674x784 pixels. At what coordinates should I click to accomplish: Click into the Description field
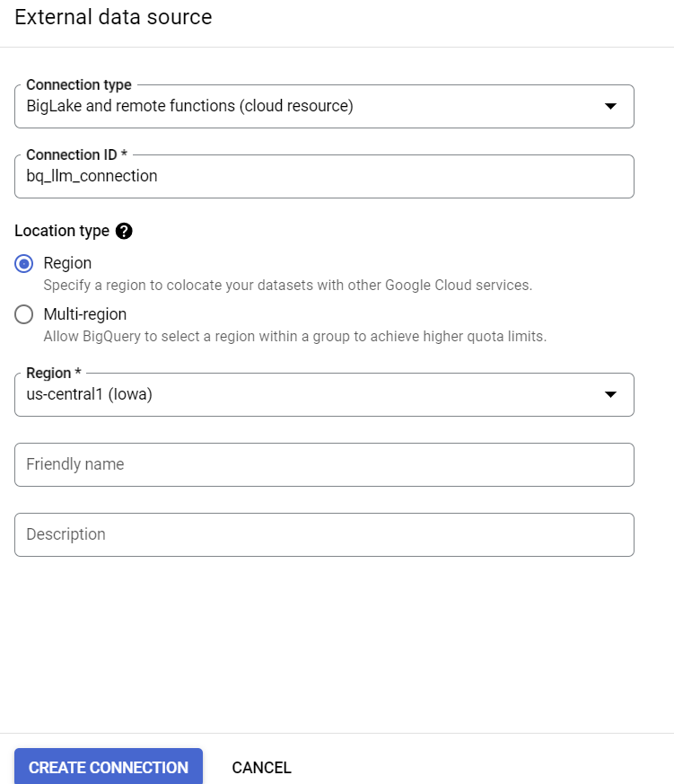[x=323, y=534]
